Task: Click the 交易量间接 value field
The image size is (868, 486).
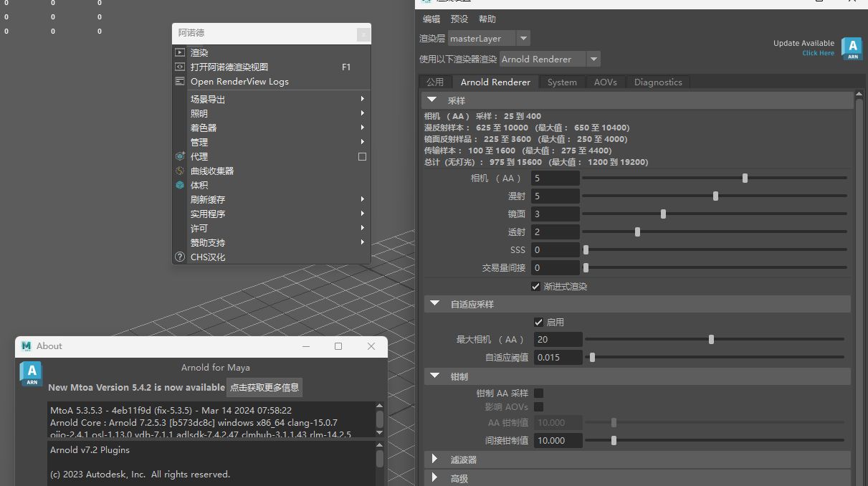Action: coord(555,267)
